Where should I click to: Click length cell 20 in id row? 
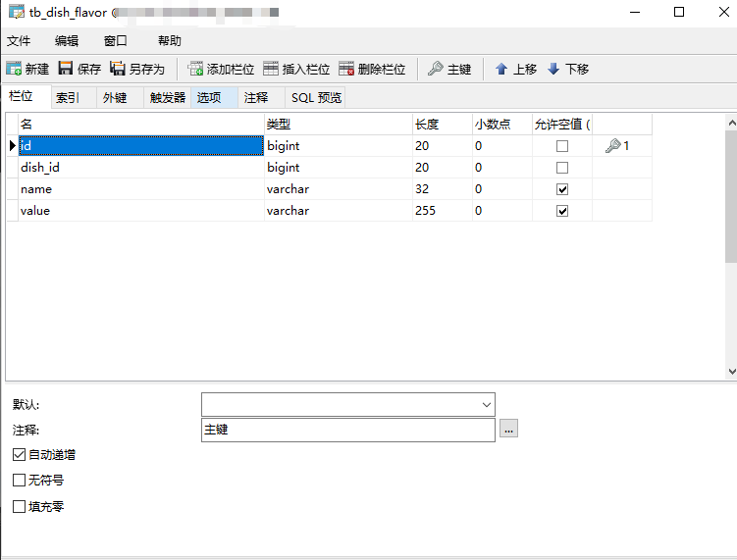pos(443,145)
